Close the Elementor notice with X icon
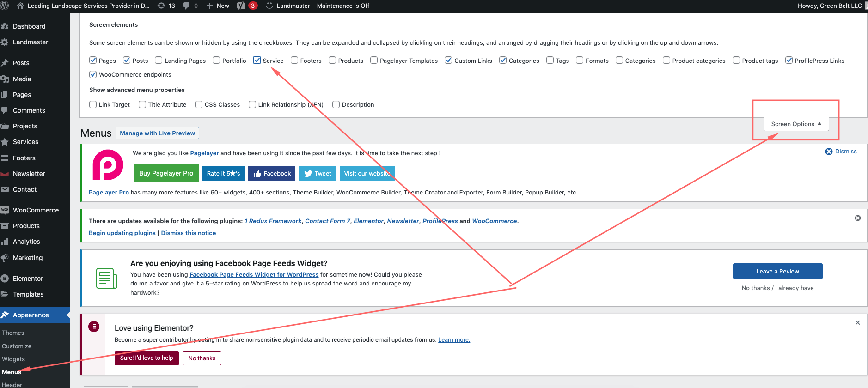Viewport: 868px width, 388px height. (x=858, y=323)
